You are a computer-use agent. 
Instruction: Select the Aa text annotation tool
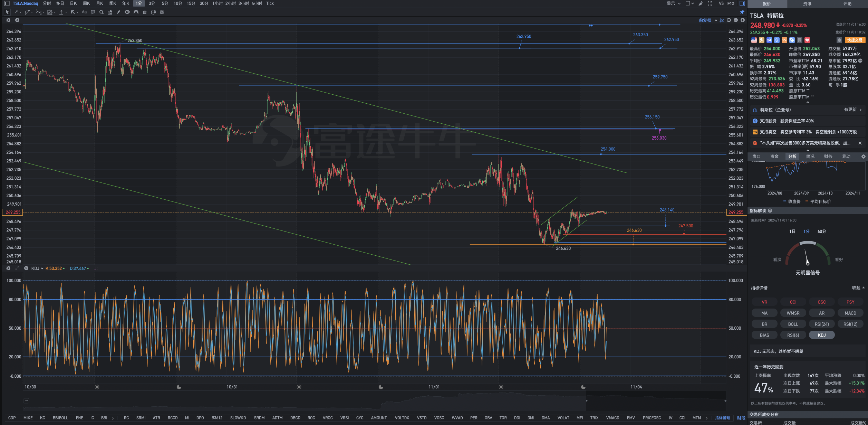84,12
